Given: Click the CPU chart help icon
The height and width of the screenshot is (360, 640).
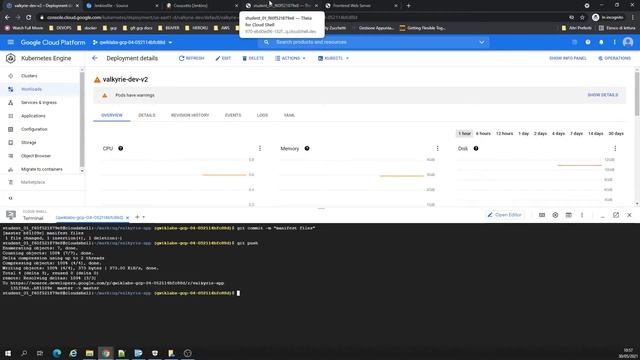Looking at the screenshot, I should (x=120, y=149).
